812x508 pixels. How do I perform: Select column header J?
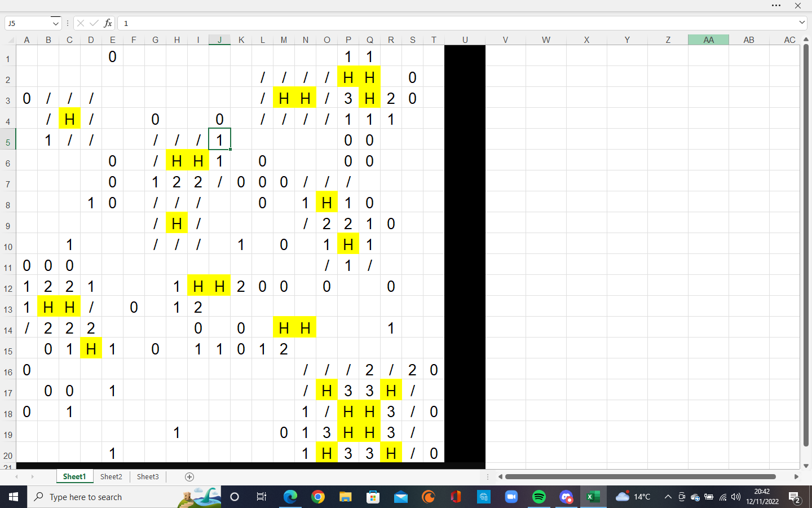click(x=219, y=40)
